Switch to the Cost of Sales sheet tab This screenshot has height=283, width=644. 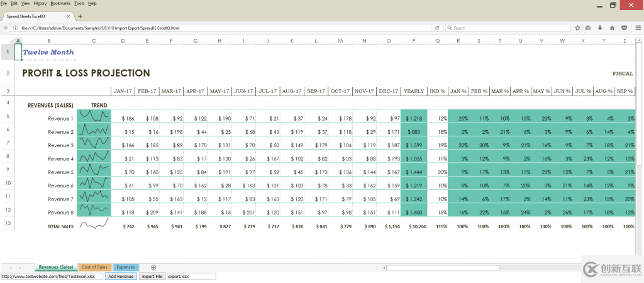tap(94, 267)
